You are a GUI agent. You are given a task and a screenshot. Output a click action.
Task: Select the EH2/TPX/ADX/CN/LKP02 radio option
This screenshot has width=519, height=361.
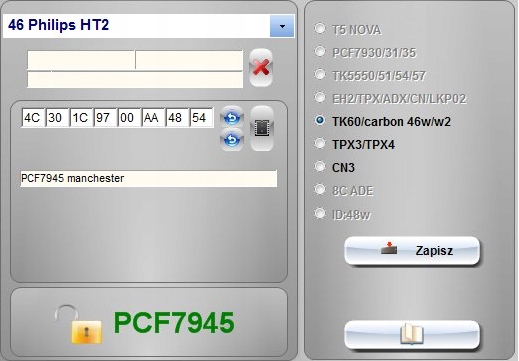point(320,98)
